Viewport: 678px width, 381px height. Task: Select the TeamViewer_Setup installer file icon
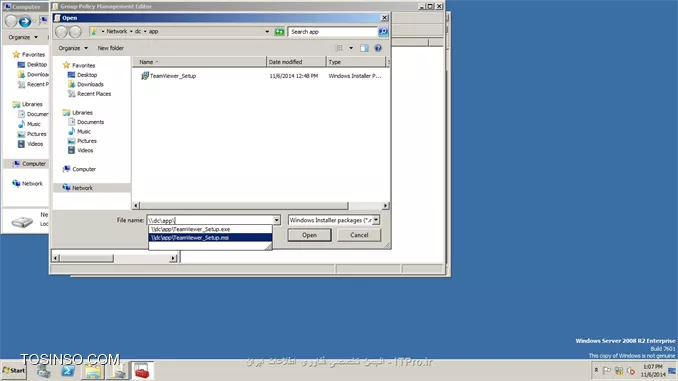point(145,76)
